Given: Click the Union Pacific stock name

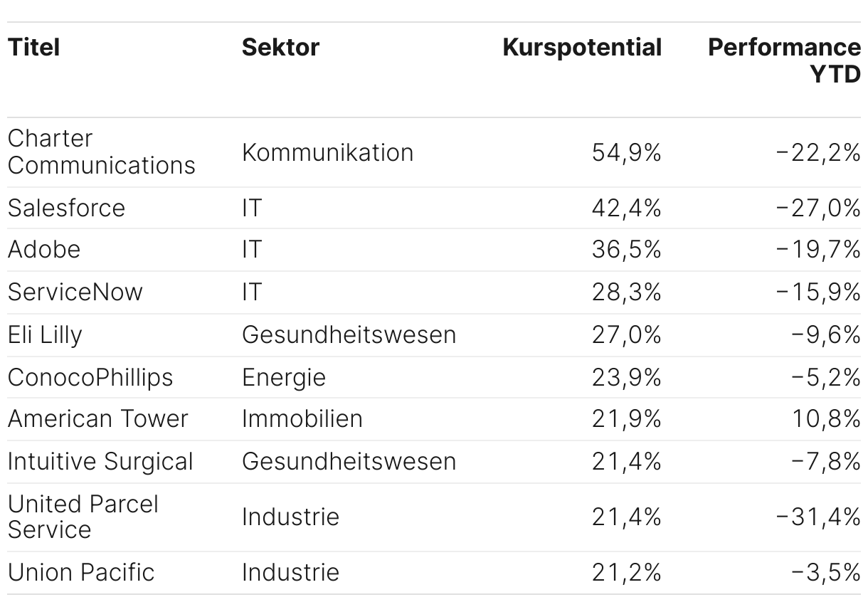Looking at the screenshot, I should [81, 572].
